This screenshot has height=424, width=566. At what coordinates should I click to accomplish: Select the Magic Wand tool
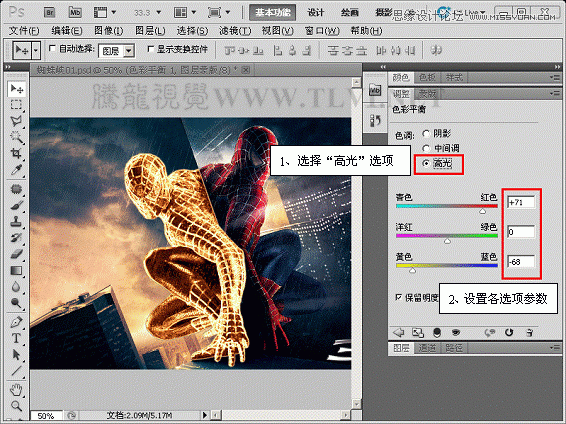coord(16,137)
